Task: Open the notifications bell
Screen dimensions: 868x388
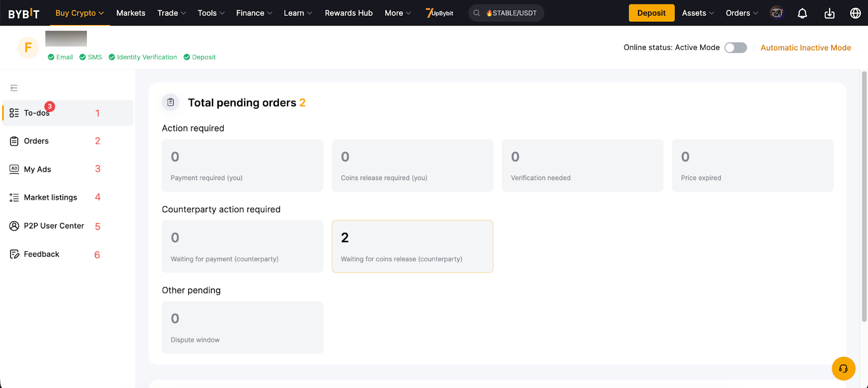Action: 802,13
